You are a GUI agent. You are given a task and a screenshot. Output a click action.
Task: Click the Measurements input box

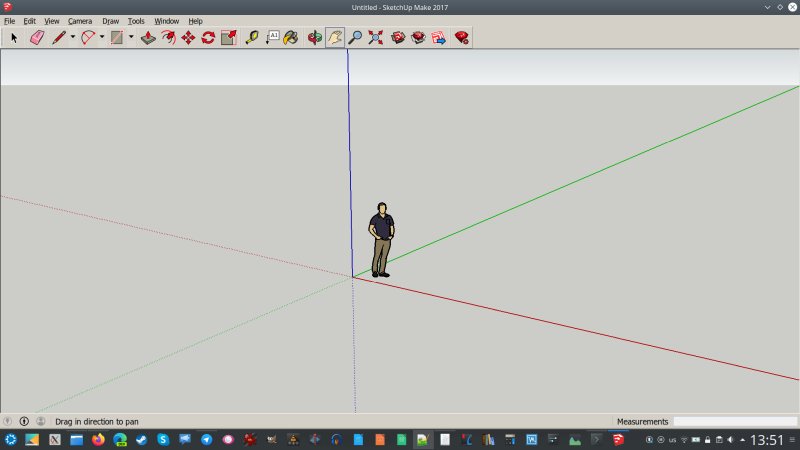click(x=735, y=421)
